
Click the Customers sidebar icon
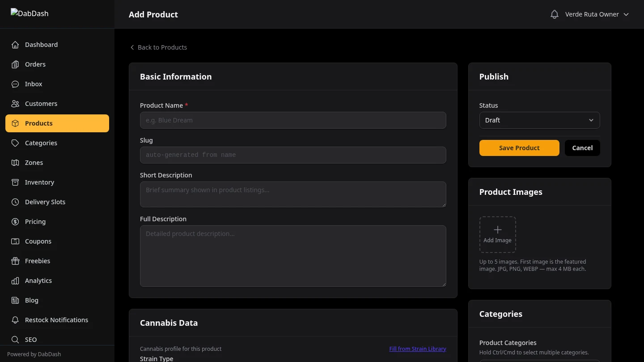[15, 104]
